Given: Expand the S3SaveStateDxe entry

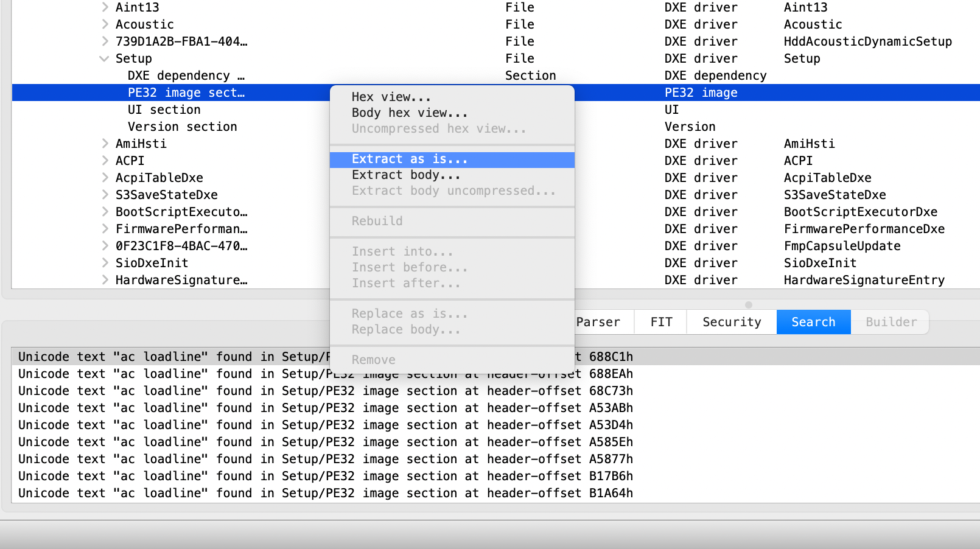Looking at the screenshot, I should 106,195.
